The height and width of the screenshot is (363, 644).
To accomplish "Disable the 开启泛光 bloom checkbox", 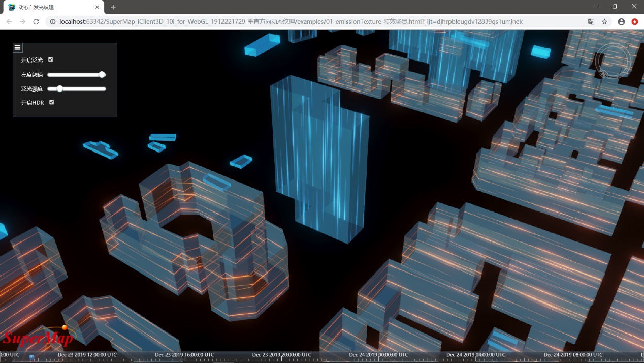I will pyautogui.click(x=51, y=59).
